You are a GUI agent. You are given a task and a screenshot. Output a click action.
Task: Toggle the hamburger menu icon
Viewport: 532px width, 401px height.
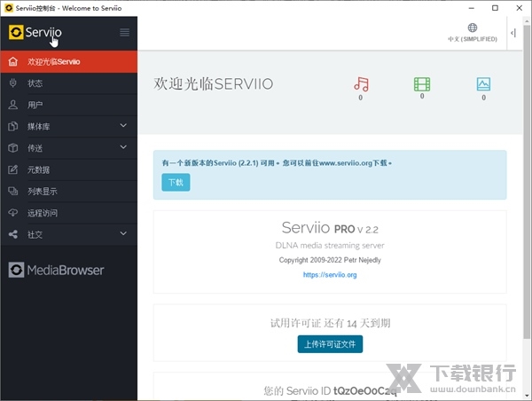tap(124, 32)
